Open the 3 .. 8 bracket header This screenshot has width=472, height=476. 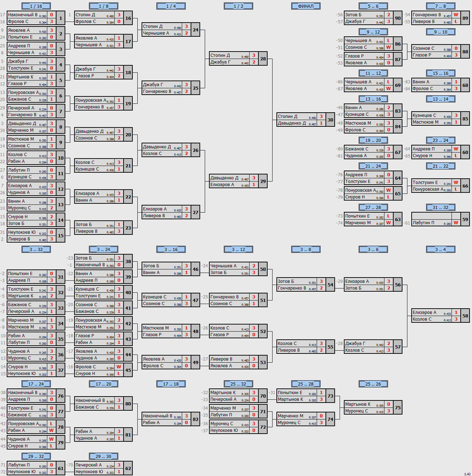pos(306,249)
